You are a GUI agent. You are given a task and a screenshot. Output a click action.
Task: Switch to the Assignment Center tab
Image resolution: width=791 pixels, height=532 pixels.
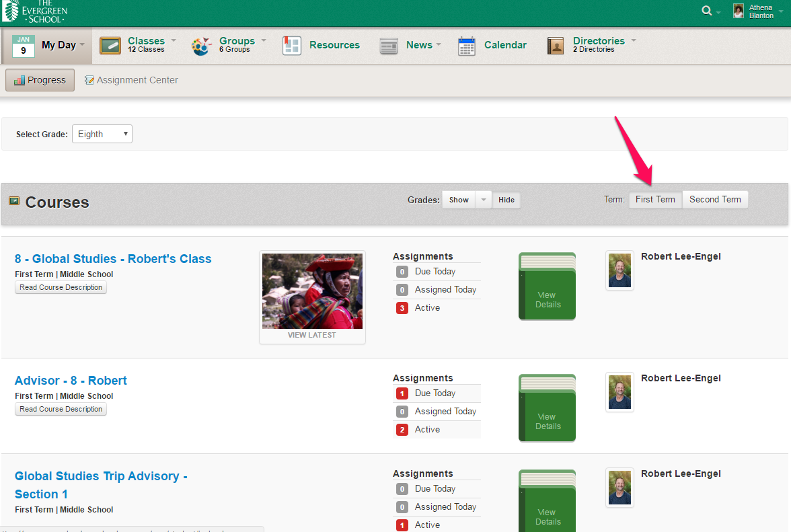(x=131, y=80)
